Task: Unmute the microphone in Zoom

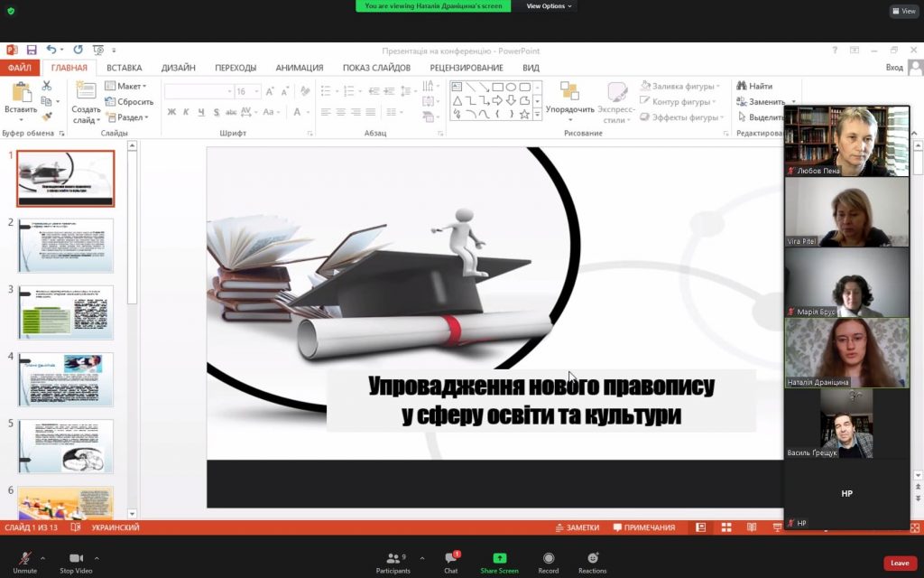Action: [24, 562]
